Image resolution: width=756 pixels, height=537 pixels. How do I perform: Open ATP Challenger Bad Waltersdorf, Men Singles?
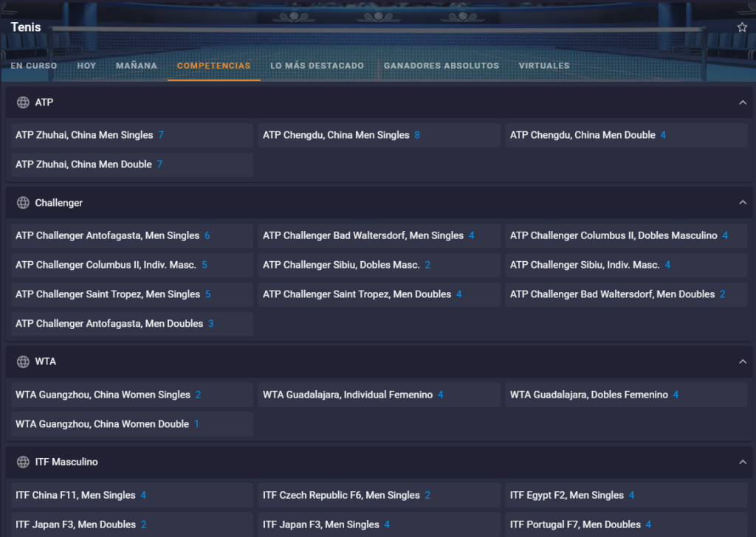379,235
